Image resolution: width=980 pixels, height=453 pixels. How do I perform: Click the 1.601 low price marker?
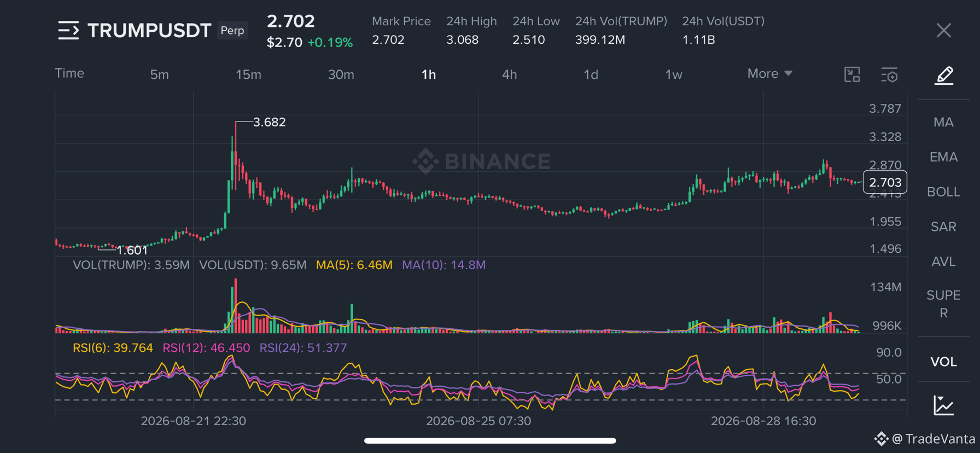132,251
